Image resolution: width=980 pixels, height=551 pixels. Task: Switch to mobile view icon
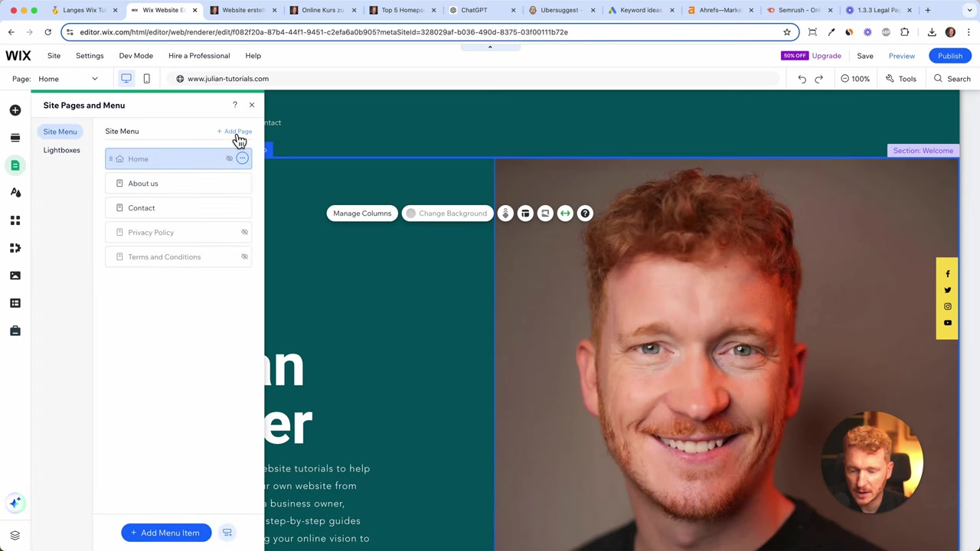(146, 79)
